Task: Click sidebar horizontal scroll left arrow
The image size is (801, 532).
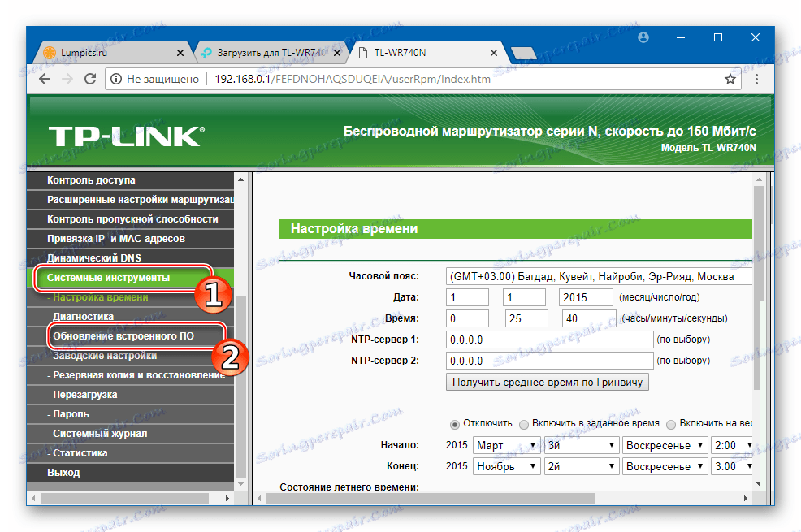Action: [34, 498]
